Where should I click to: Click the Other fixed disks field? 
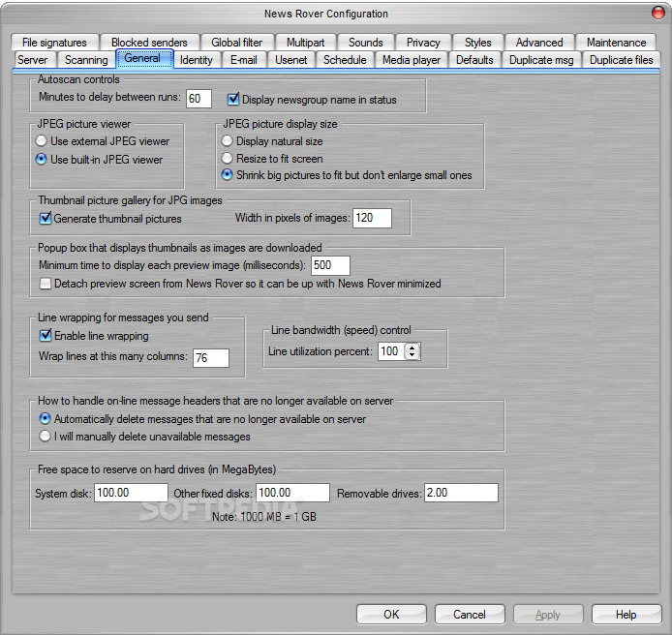tap(292, 493)
